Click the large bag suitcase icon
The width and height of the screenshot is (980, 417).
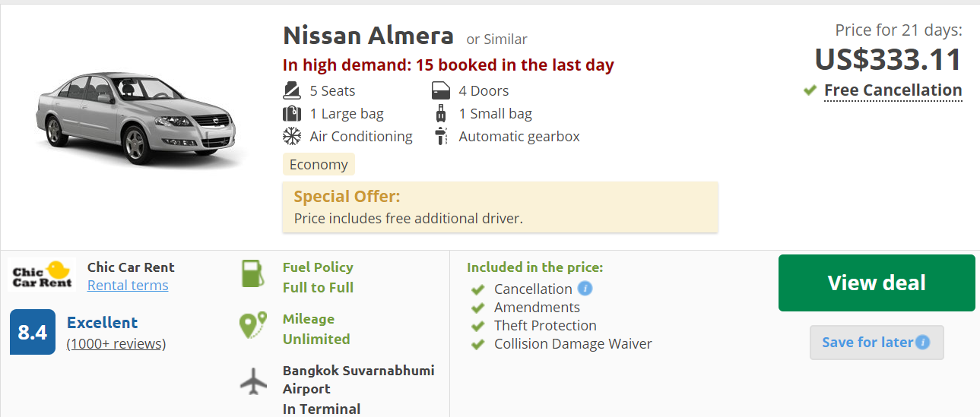[x=291, y=114]
